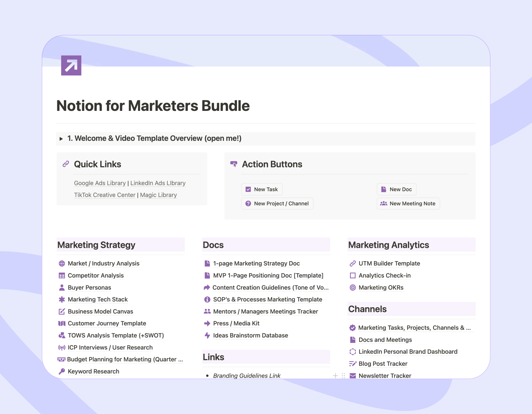Click people icon beside Mentors / Managers Meetings
This screenshot has width=532, height=414.
point(207,311)
